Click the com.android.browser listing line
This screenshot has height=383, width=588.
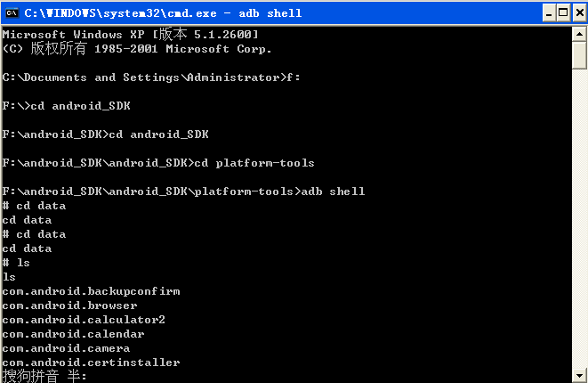pyautogui.click(x=69, y=306)
